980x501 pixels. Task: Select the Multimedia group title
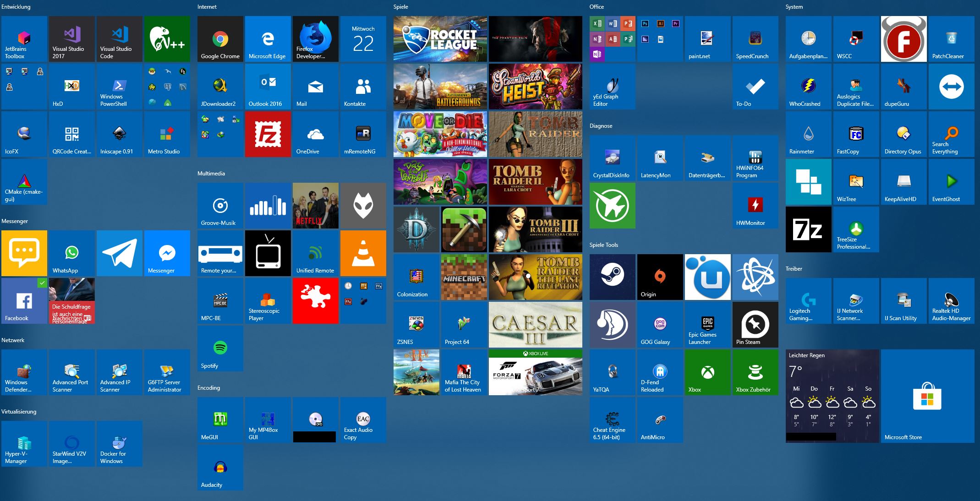click(x=211, y=174)
